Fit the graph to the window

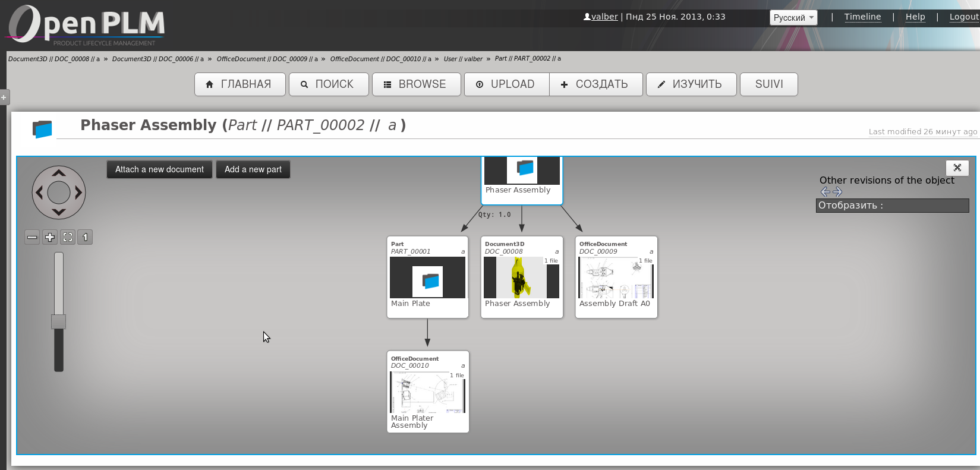68,237
